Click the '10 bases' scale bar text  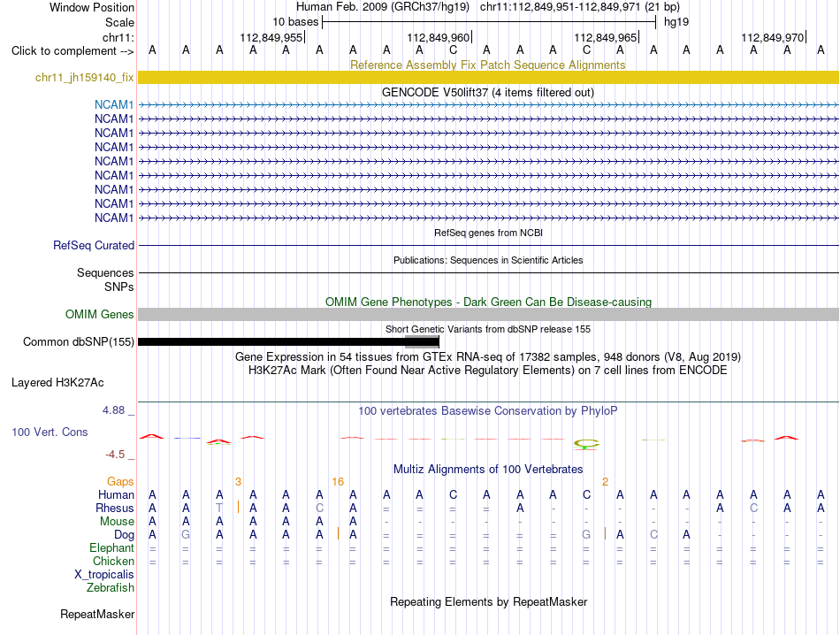pos(295,22)
